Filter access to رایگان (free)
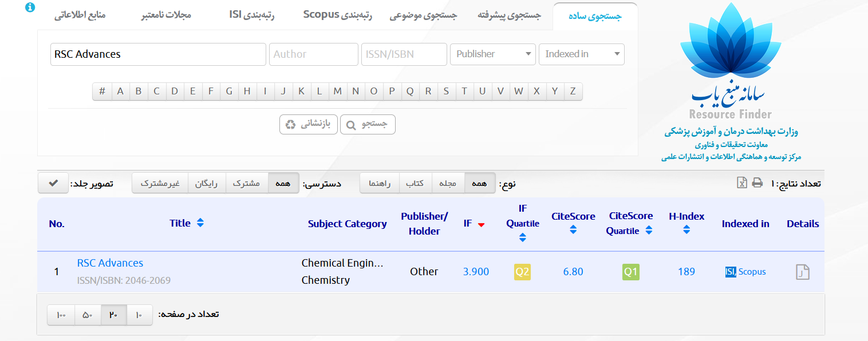 207,184
